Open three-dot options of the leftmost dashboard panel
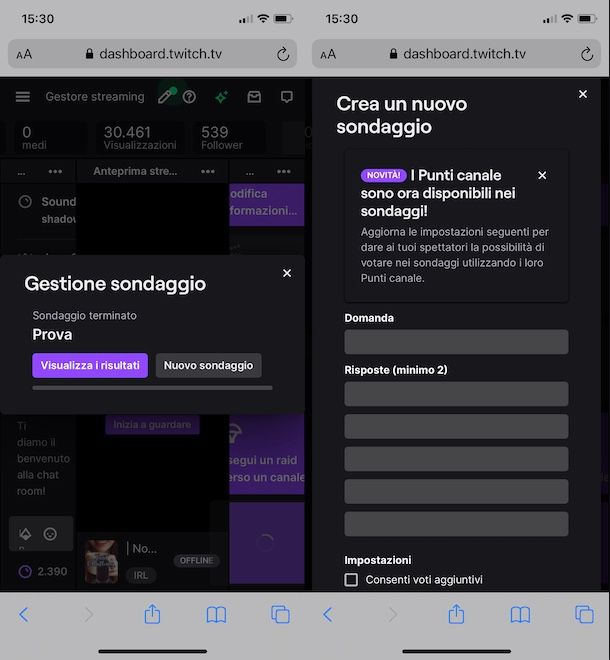 (55, 171)
